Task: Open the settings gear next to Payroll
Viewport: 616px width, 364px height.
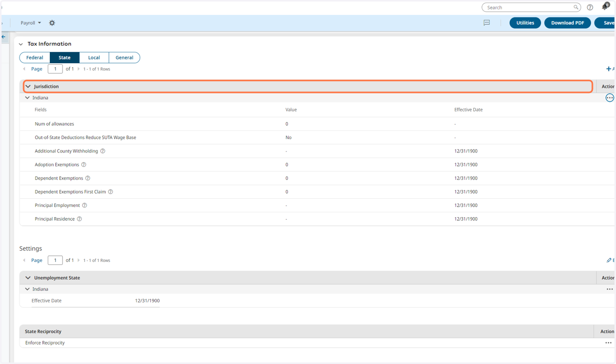Action: 52,23
